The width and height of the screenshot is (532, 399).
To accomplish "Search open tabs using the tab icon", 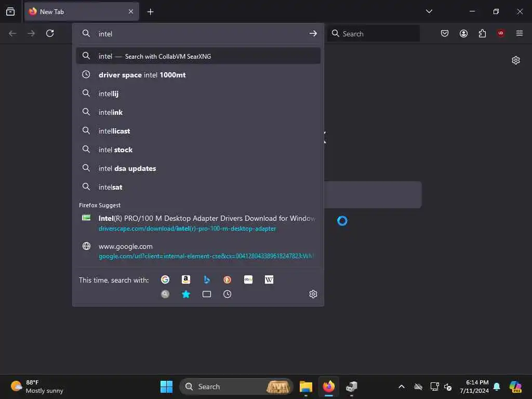I will [207, 294].
